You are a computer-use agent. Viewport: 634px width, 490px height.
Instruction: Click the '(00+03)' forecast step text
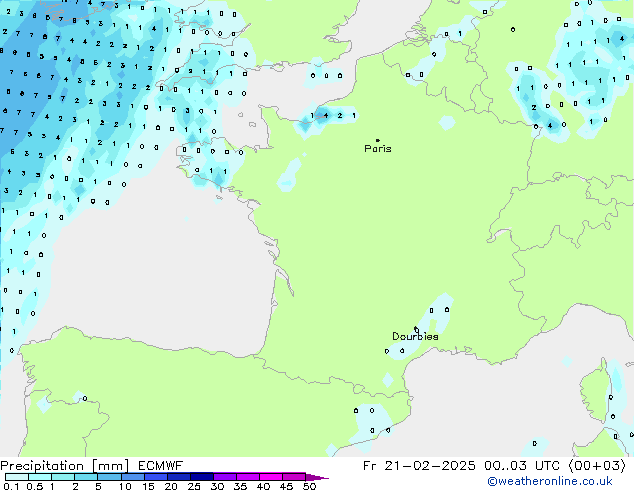point(597,466)
